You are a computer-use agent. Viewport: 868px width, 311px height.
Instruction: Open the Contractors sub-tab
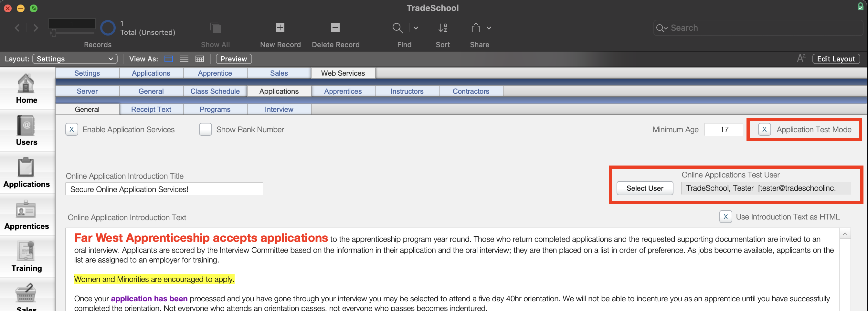471,91
